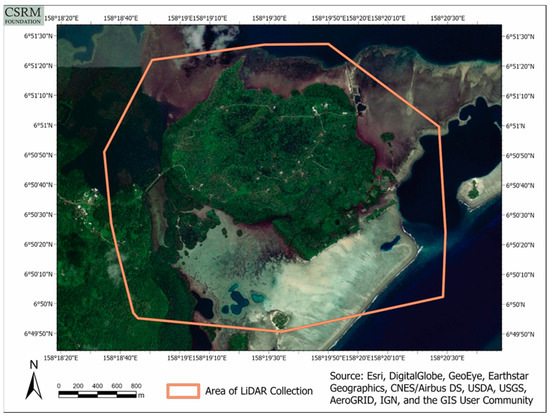Click the 6°50'N label on right axis
This screenshot has width=550, height=417.
tap(515, 304)
